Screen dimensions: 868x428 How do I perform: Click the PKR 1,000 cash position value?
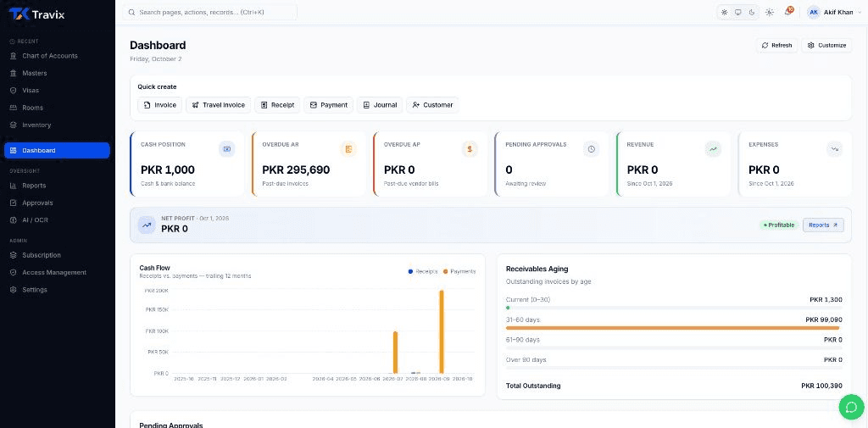click(x=168, y=170)
